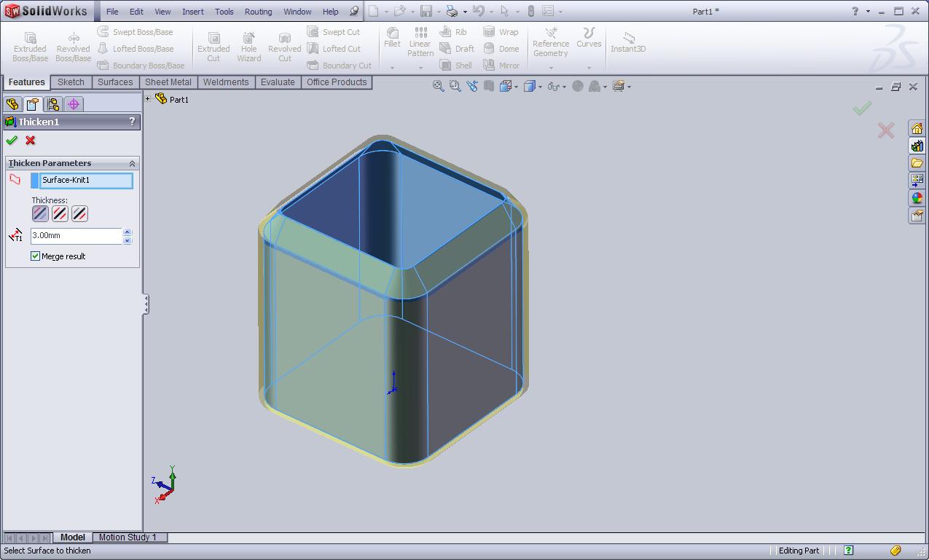Toggle the Merge result checkbox

point(35,256)
